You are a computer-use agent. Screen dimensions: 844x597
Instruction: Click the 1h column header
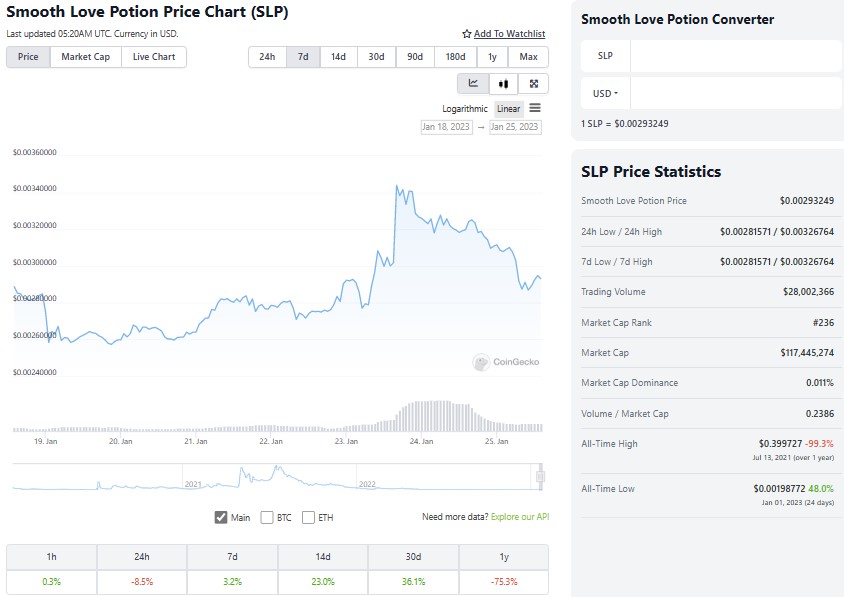(52, 557)
